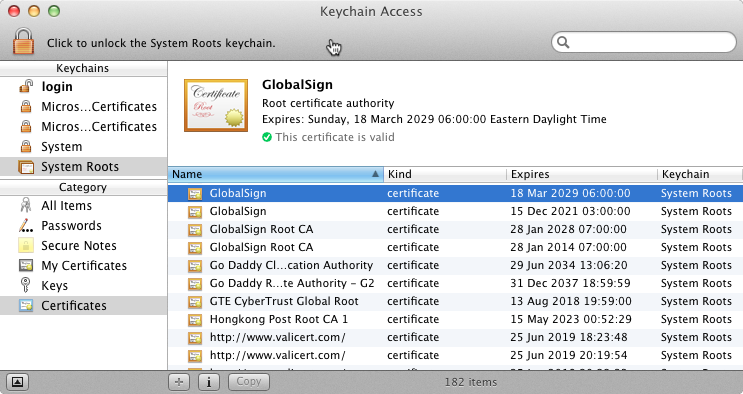Viewport: 743px width, 394px height.
Task: Select GlobalSign Root CA expiring 28 Jan 2014
Action: pyautogui.click(x=455, y=247)
